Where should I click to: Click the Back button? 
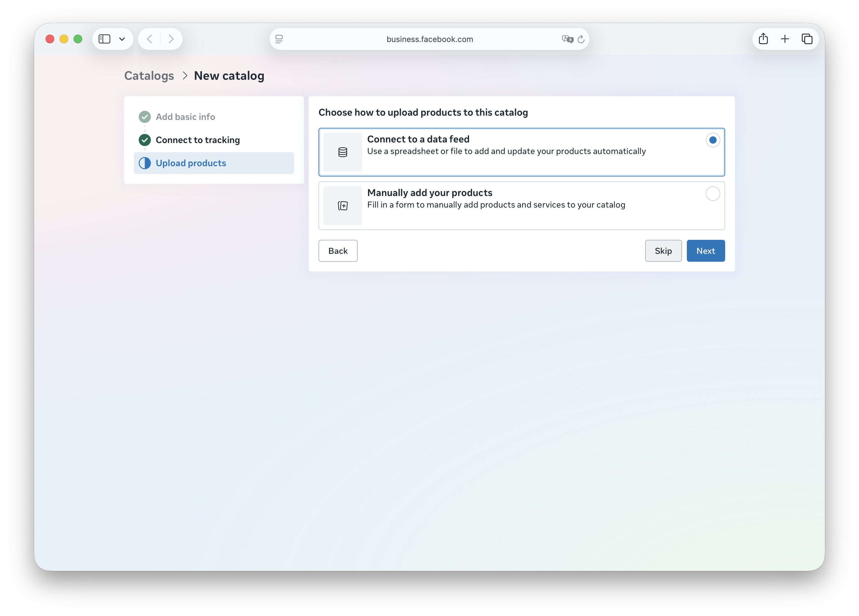(337, 251)
